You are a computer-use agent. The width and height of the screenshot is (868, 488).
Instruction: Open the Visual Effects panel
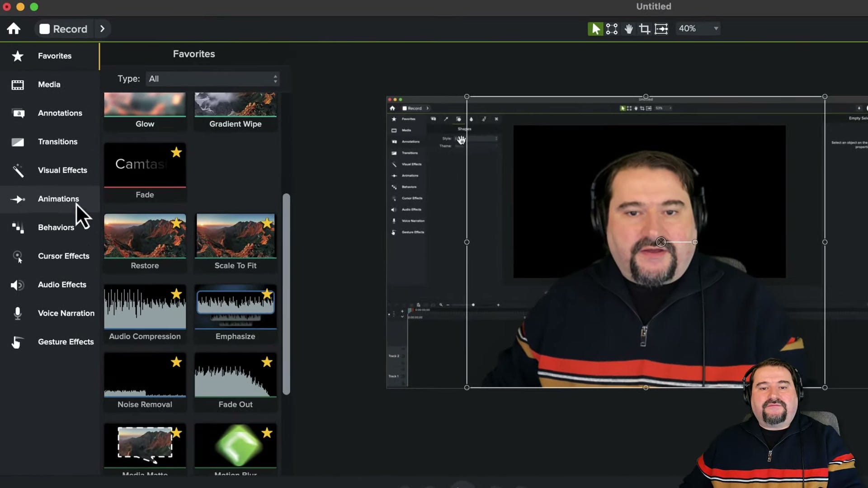click(x=62, y=170)
